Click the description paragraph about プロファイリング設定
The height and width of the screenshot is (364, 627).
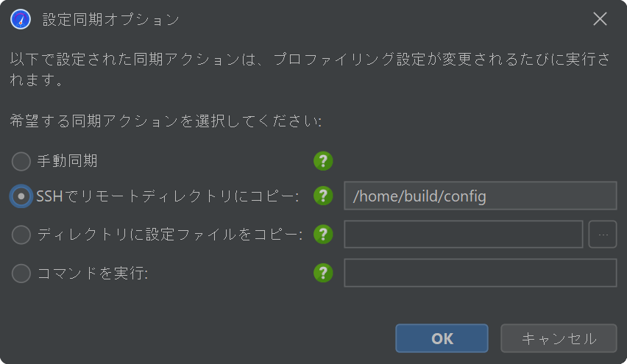(311, 70)
